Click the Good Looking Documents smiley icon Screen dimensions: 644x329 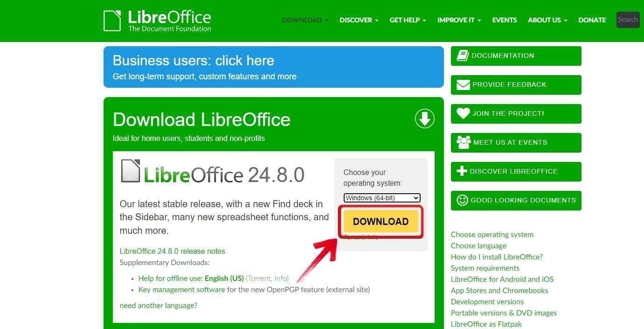pyautogui.click(x=462, y=200)
